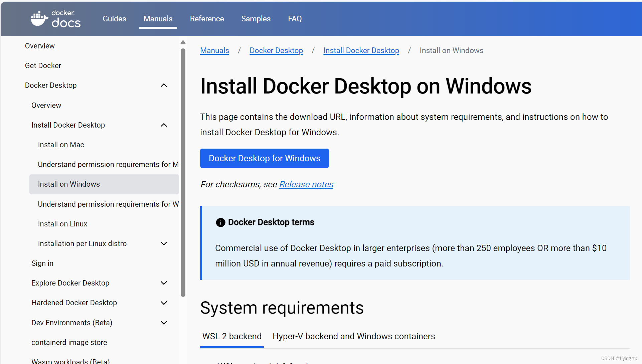642x364 pixels.
Task: Expand Installation per Linux distro
Action: point(164,243)
